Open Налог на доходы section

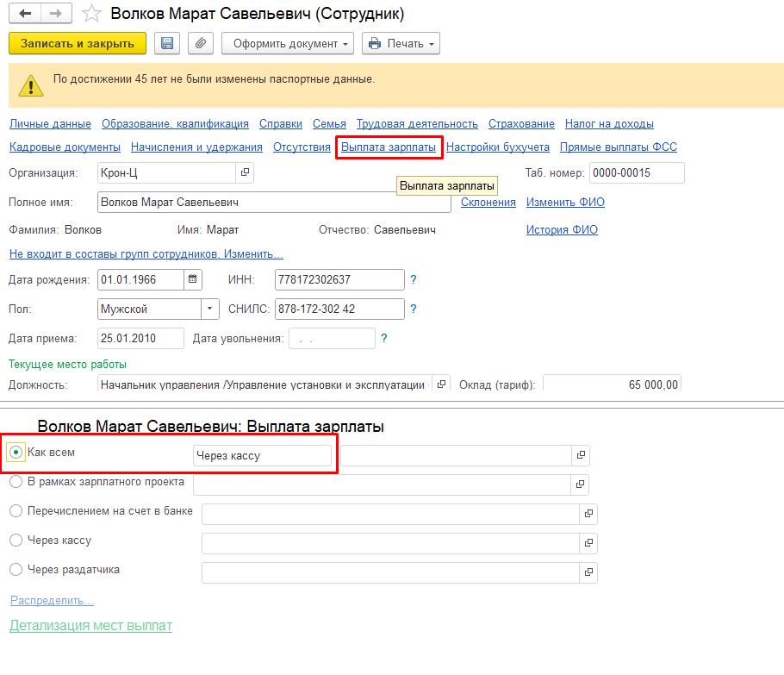(609, 123)
